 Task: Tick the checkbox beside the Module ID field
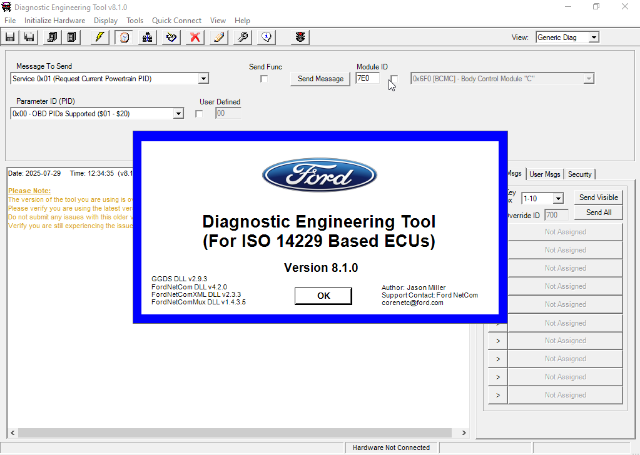(x=394, y=79)
